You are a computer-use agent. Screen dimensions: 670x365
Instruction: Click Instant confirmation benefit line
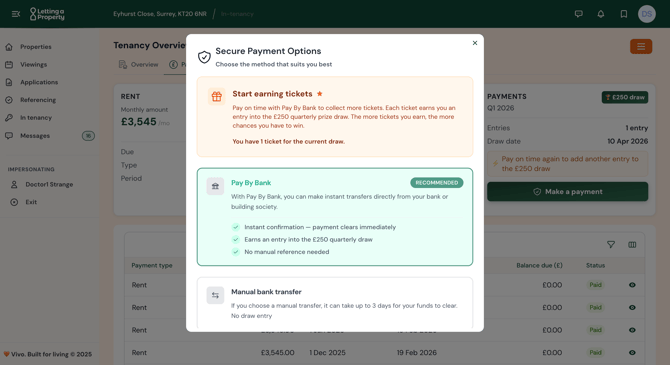click(x=320, y=227)
